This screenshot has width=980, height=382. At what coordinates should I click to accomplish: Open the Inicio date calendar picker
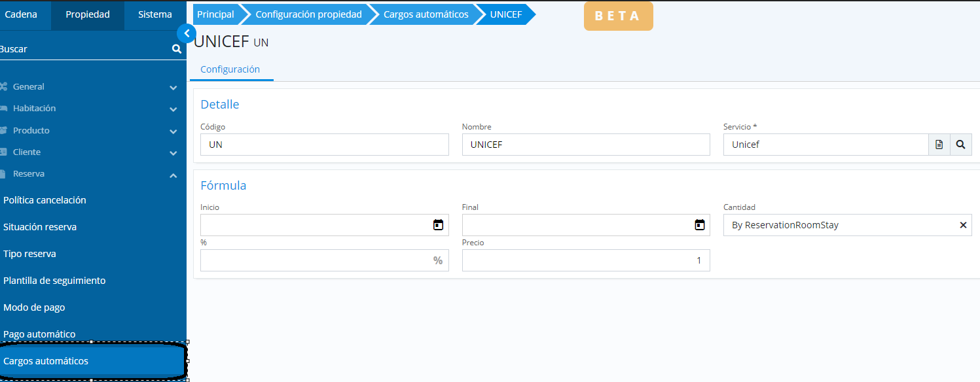point(438,225)
